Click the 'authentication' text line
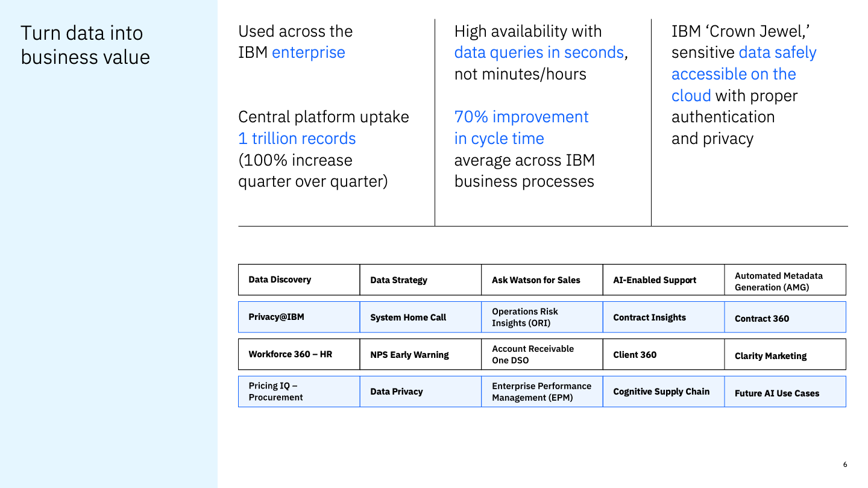The width and height of the screenshot is (868, 488). coord(723,117)
